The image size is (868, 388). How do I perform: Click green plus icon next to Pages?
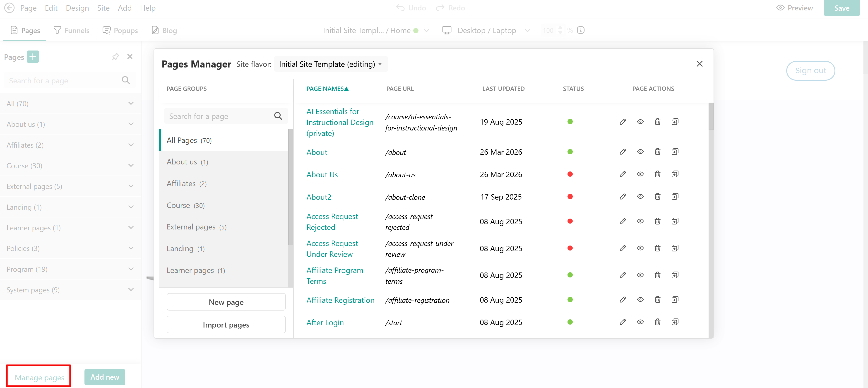click(x=33, y=57)
